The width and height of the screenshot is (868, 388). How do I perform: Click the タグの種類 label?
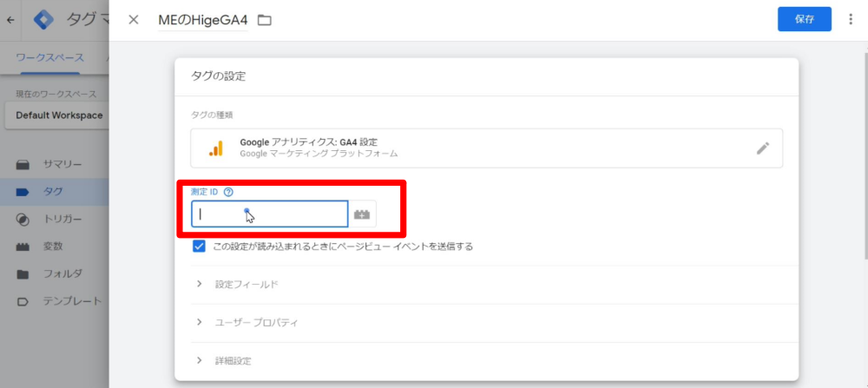pyautogui.click(x=212, y=115)
